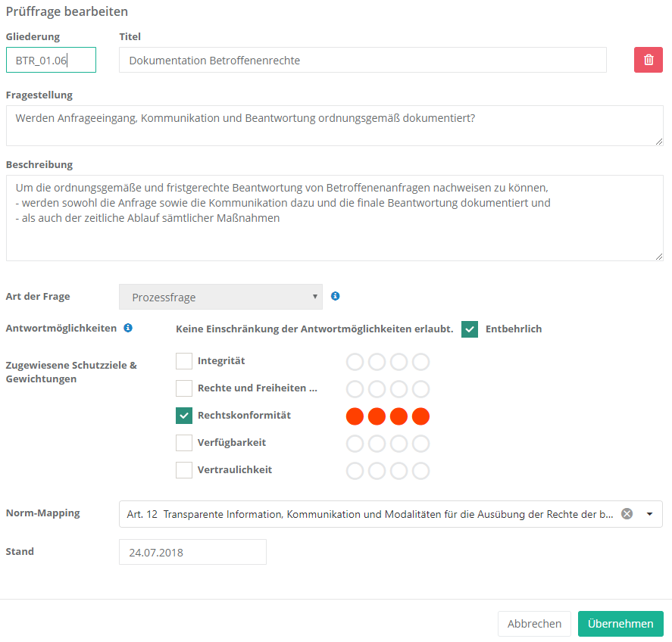Select second weighting circle for Vertraulichkeit

[x=377, y=471]
